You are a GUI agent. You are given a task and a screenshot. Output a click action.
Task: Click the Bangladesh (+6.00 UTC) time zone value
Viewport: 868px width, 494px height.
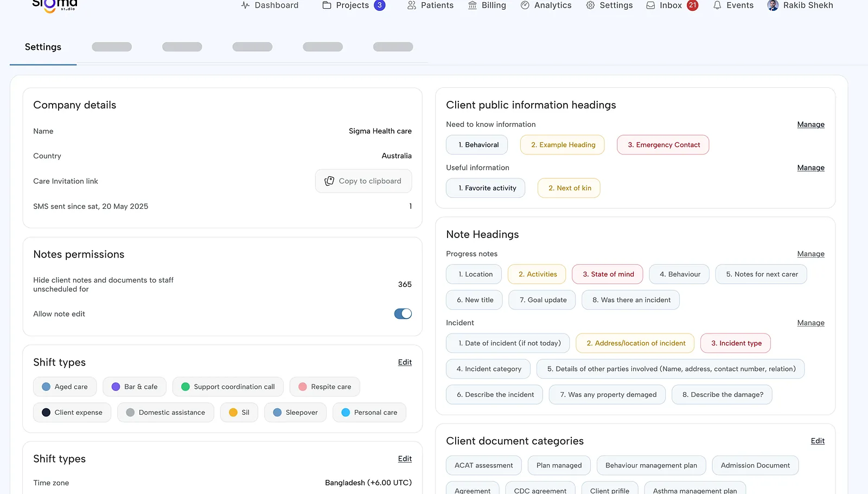[368, 483]
